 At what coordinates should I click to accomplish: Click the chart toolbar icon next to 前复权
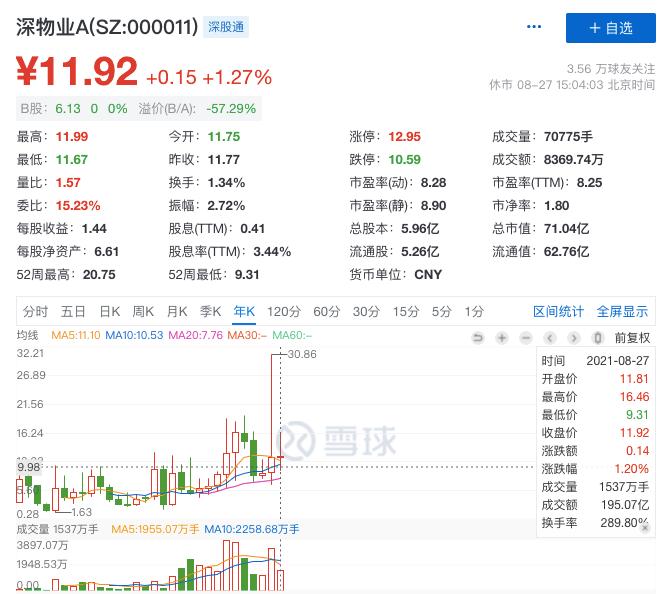(598, 338)
